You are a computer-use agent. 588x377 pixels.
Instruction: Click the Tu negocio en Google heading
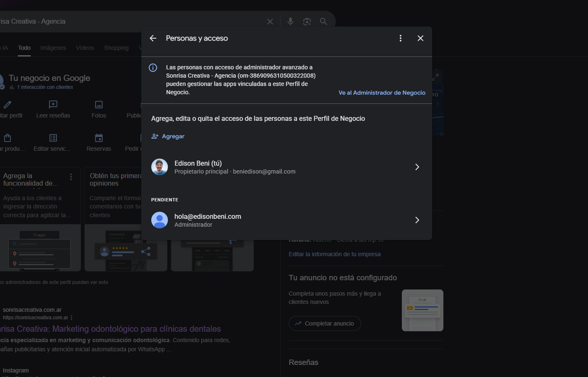[x=49, y=78]
